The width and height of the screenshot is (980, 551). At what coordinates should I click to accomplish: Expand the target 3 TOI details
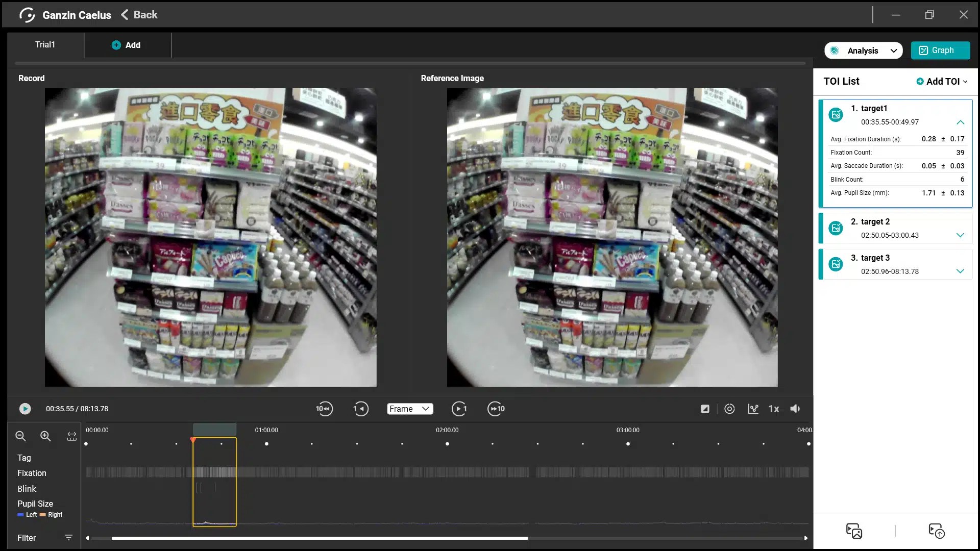coord(960,271)
